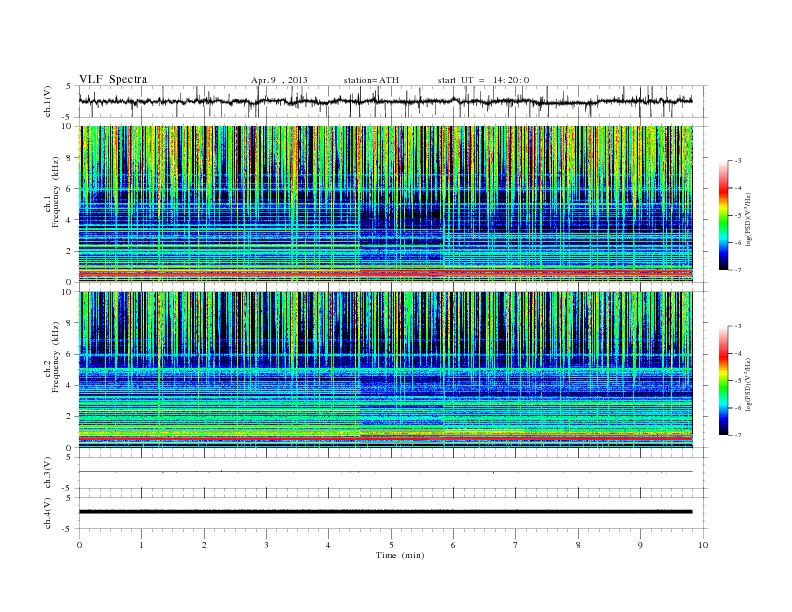The width and height of the screenshot is (792, 612).
Task: Click the ch.3 flat line trace
Action: point(385,472)
